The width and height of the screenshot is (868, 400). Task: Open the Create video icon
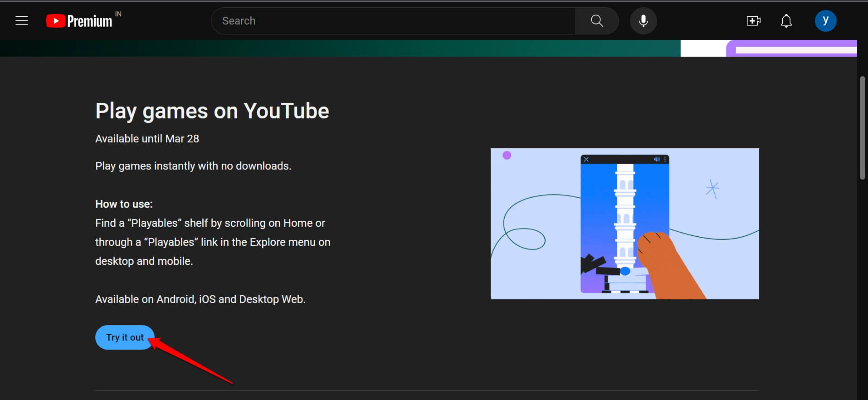[x=753, y=21]
